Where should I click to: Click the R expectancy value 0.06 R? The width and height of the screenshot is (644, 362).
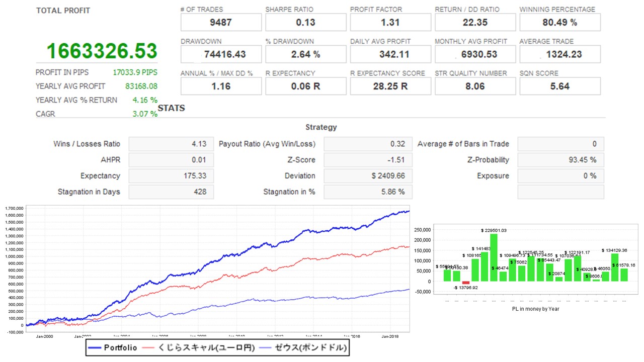tap(306, 86)
